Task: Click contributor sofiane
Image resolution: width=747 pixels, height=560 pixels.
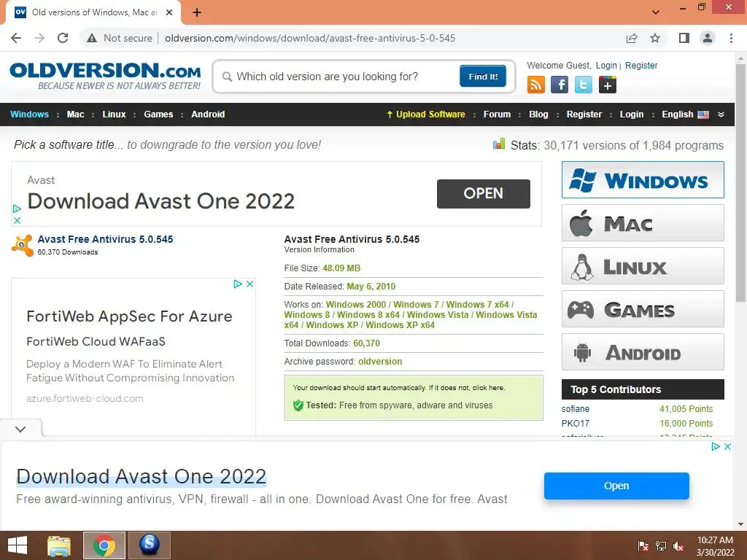Action: [575, 409]
